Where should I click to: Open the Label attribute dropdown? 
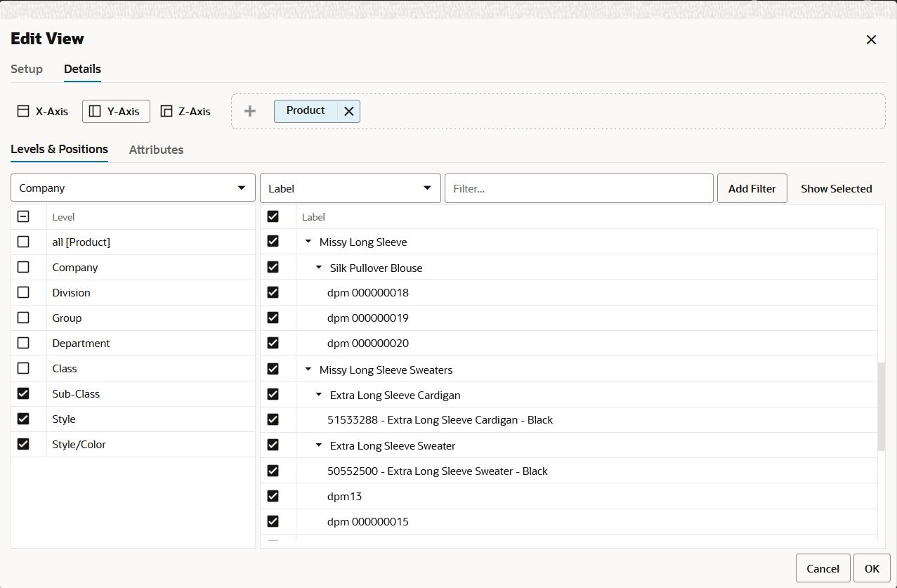(x=351, y=188)
